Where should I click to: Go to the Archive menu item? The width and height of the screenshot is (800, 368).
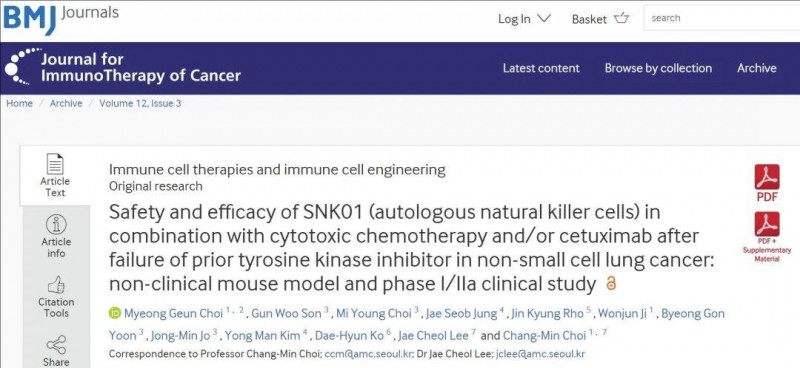point(757,68)
